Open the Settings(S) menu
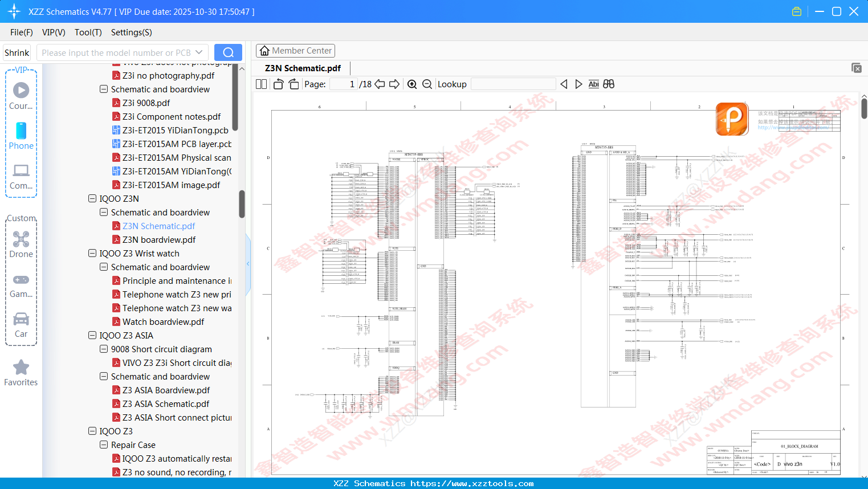 point(131,32)
